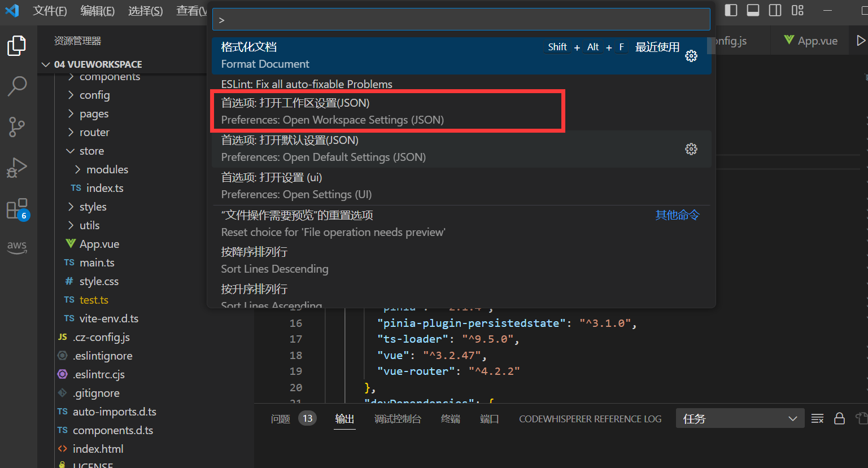
Task: Switch to the 输出 panel tab
Action: tap(344, 419)
